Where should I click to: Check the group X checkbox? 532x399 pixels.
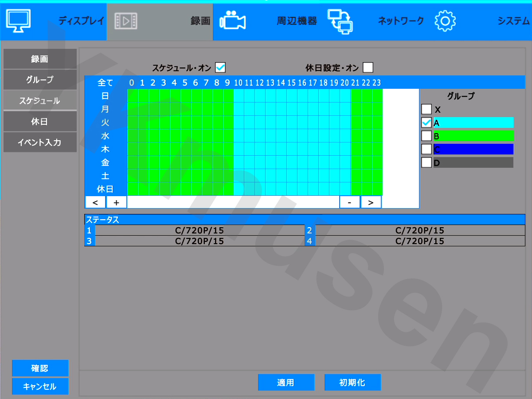pos(426,109)
